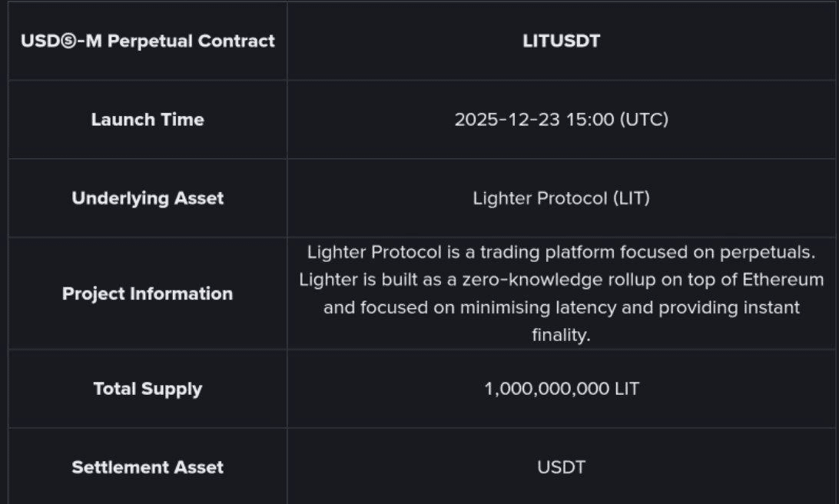Click the (LIT) ticker beside Lighter Protocol
Viewport: 839px width, 504px height.
pyautogui.click(x=631, y=198)
